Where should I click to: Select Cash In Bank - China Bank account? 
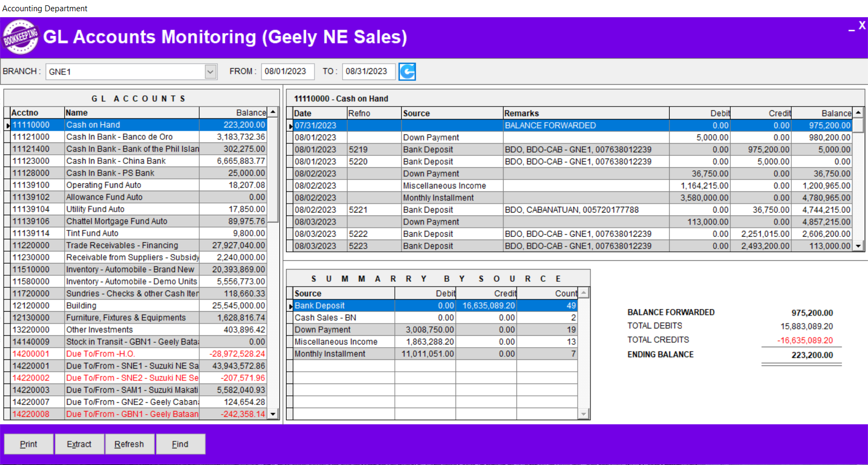click(138, 161)
